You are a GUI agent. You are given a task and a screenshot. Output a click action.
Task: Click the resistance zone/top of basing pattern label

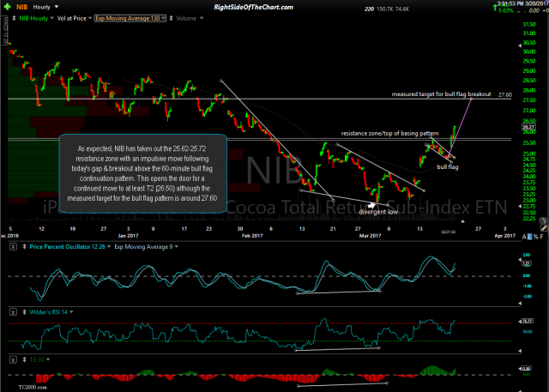389,133
